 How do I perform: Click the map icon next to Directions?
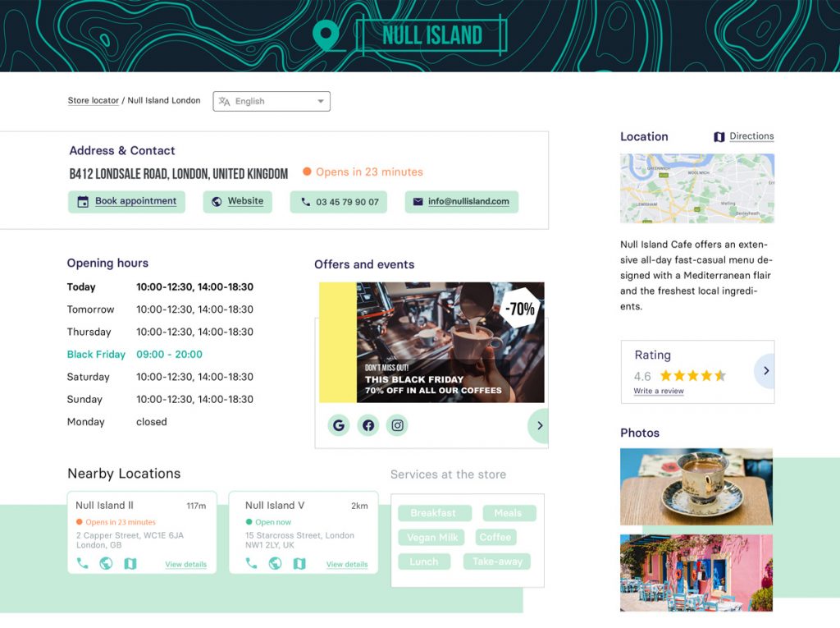pyautogui.click(x=719, y=137)
